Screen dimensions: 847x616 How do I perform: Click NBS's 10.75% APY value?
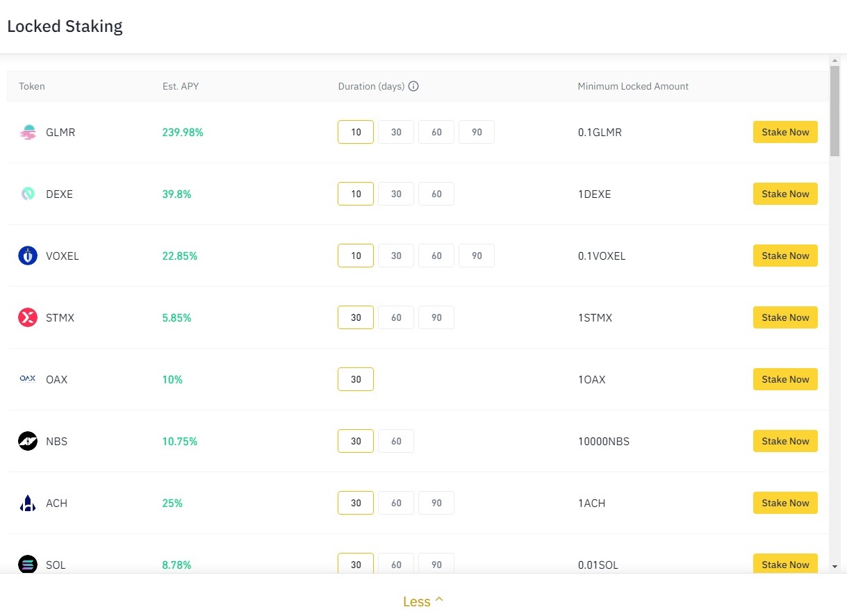point(180,441)
